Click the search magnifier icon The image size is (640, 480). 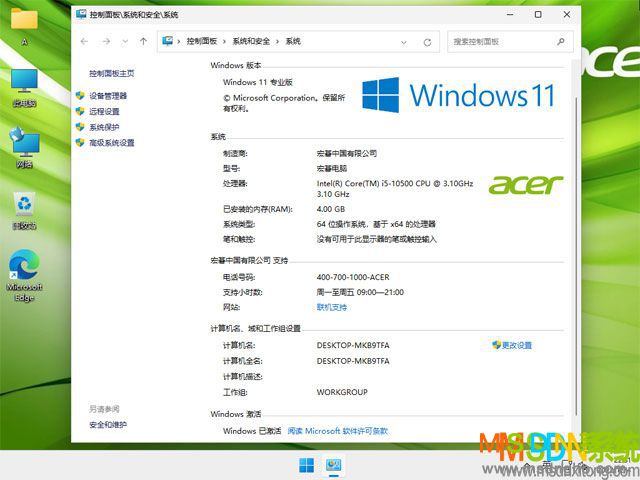point(561,42)
